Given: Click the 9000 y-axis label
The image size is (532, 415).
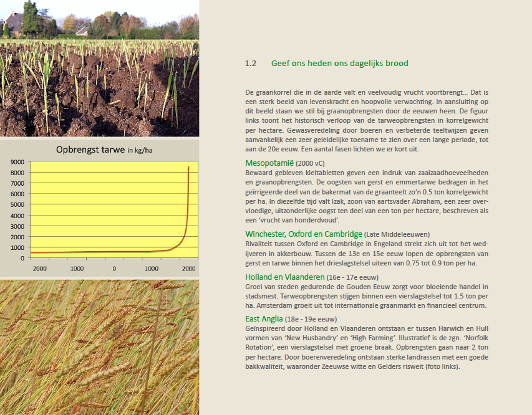Looking at the screenshot, I should pos(17,162).
